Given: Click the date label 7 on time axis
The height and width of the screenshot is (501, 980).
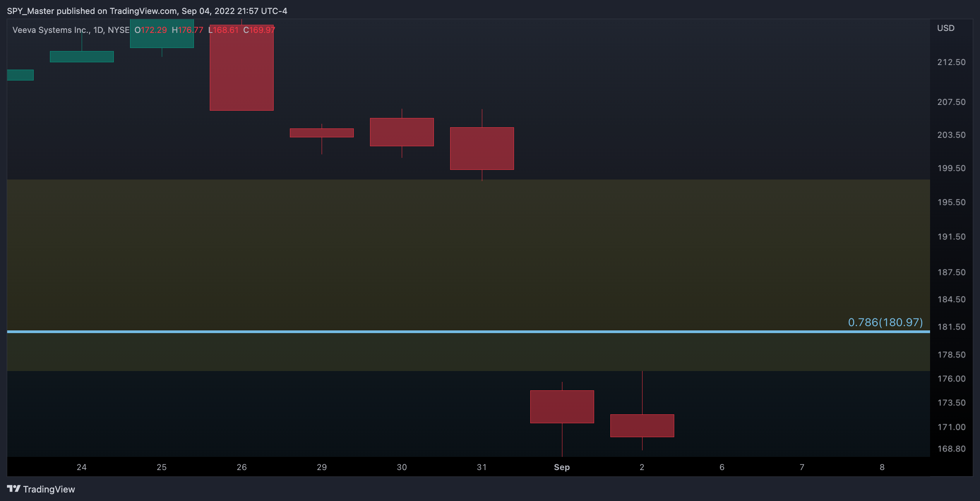Looking at the screenshot, I should tap(802, 467).
